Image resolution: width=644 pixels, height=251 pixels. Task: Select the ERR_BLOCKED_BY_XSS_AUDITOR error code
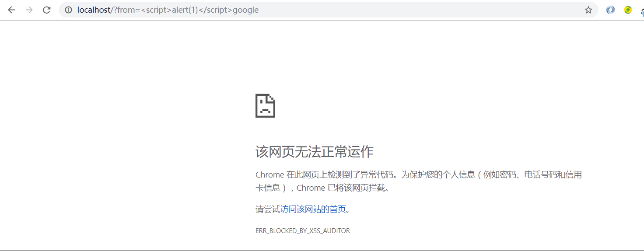[x=303, y=231]
